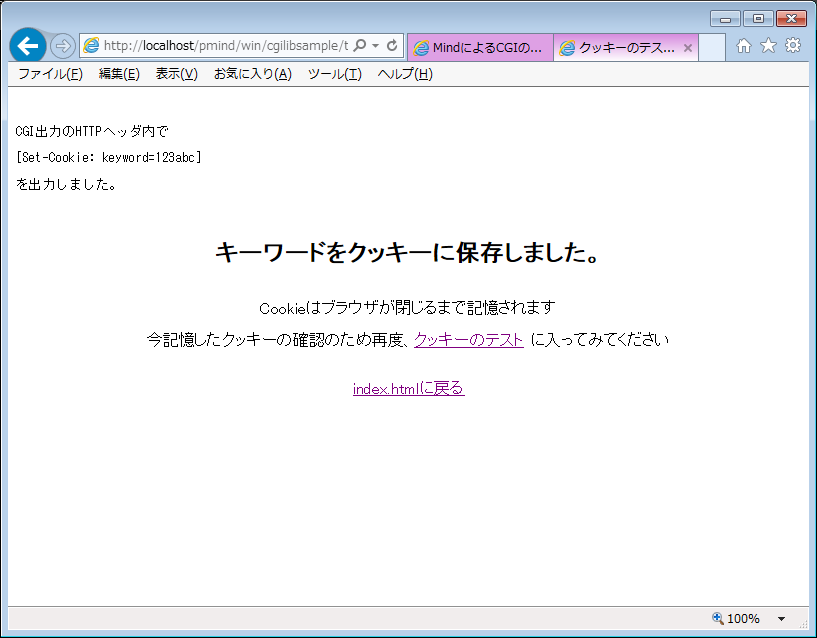Click the line を出力しました。
Screen dimensions: 817x638
[66, 184]
